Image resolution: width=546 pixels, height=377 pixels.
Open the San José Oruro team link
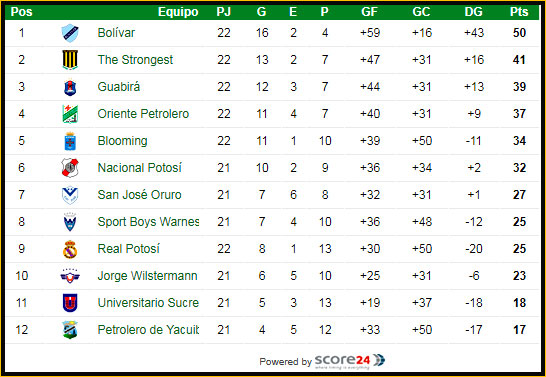[x=139, y=195]
